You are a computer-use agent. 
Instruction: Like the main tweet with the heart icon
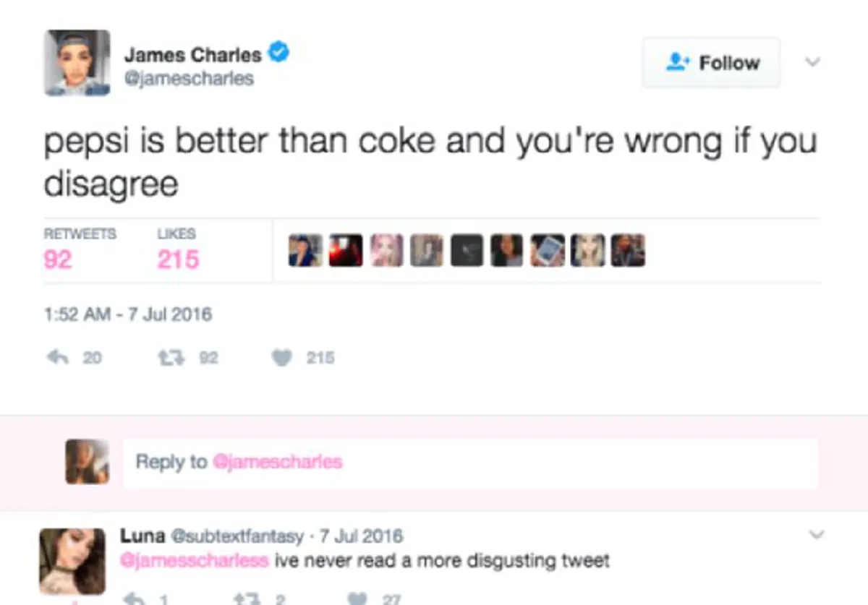pyautogui.click(x=284, y=357)
